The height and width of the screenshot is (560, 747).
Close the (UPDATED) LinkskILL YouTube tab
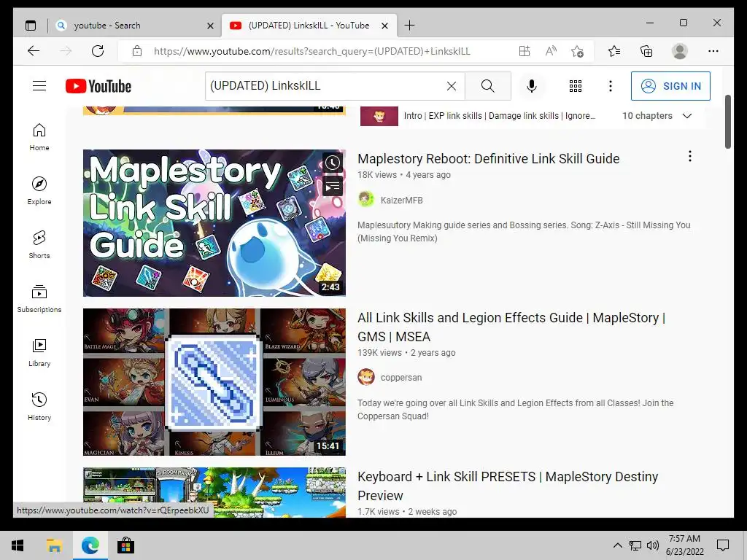click(x=385, y=26)
